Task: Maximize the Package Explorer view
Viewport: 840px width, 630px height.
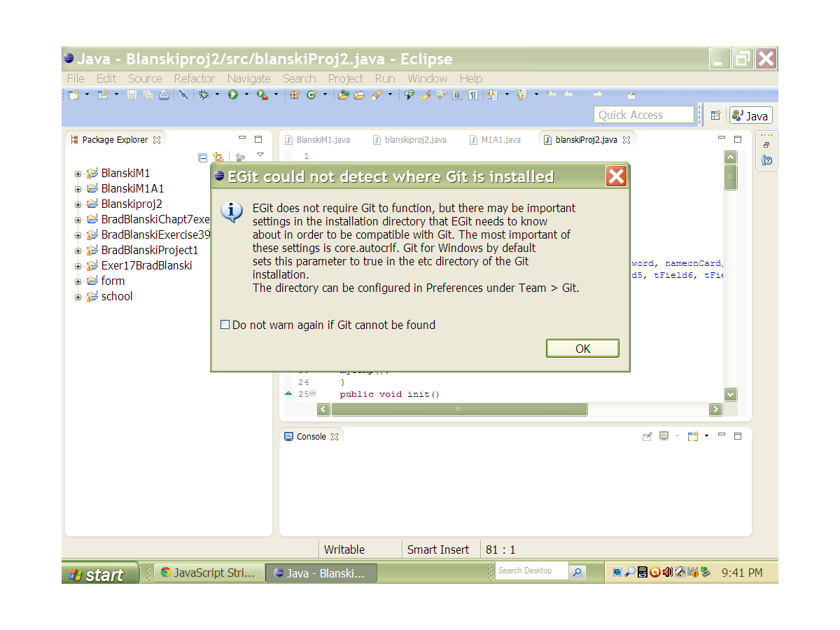Action: coord(258,139)
